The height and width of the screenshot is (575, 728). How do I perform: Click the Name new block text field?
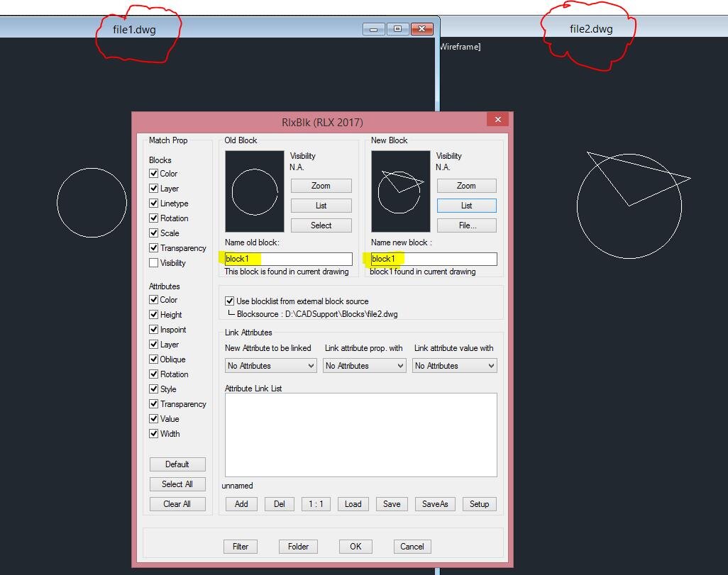(434, 259)
